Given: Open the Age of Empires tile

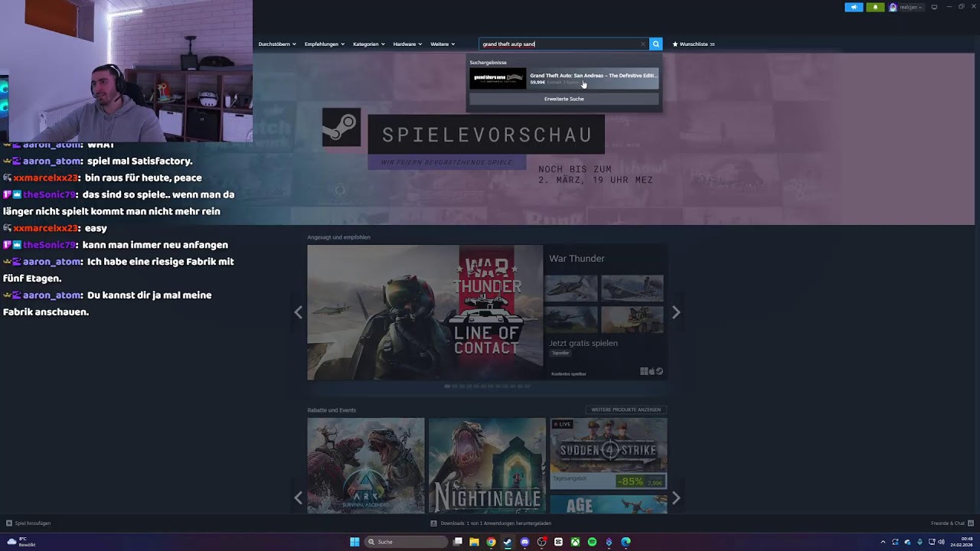Looking at the screenshot, I should 609,504.
